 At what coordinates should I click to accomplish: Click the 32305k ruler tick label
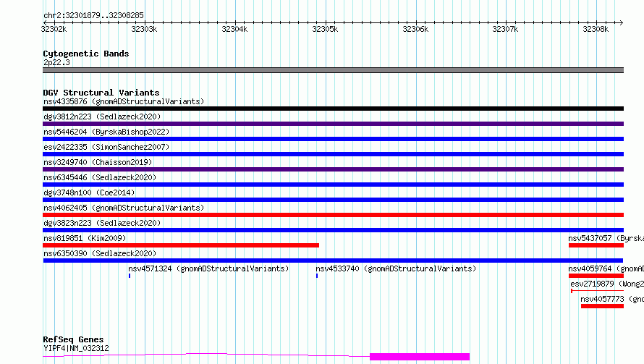pos(325,29)
